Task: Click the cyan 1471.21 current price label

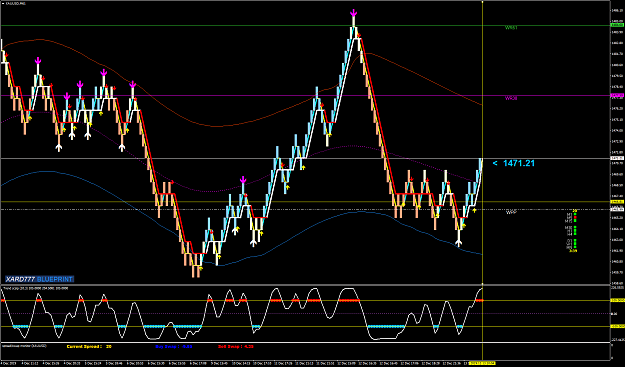Action: pos(514,163)
